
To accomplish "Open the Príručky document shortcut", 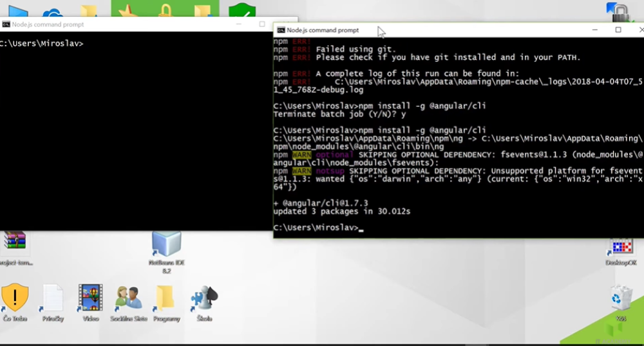I will click(53, 298).
